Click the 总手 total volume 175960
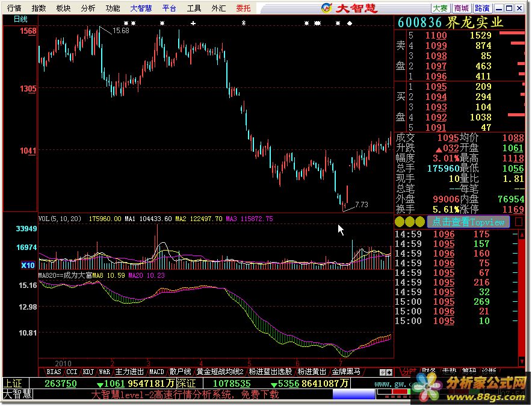 point(443,169)
